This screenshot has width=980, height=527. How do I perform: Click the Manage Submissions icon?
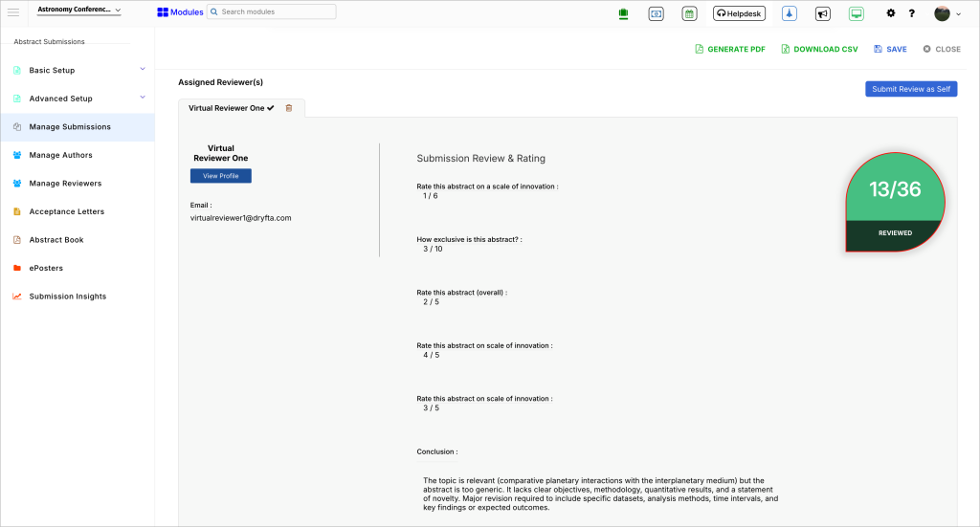tap(17, 127)
